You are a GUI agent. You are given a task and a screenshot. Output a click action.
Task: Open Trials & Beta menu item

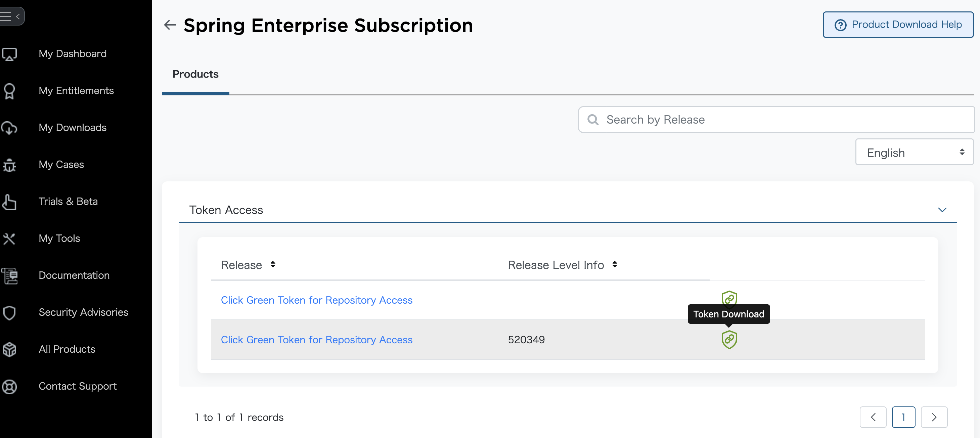[68, 201]
